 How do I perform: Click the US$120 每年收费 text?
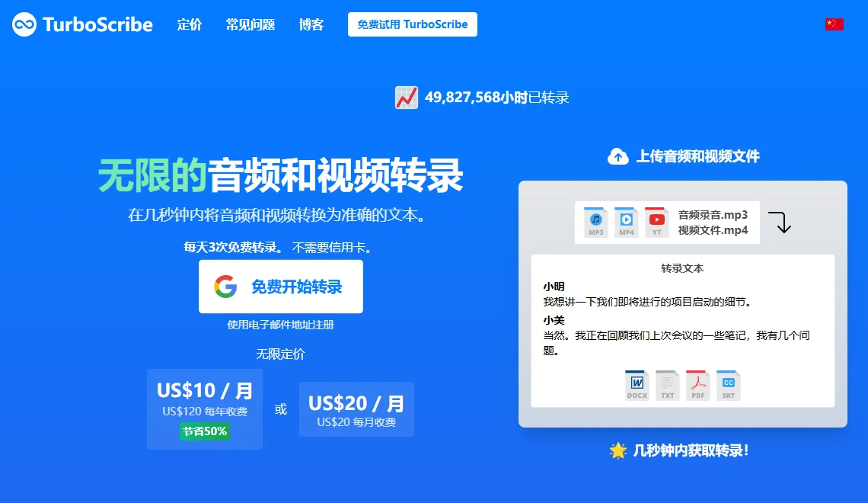pos(205,411)
